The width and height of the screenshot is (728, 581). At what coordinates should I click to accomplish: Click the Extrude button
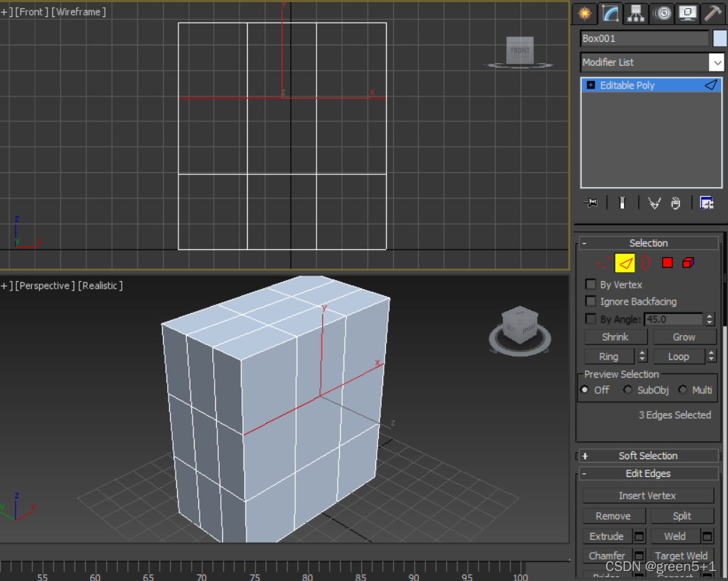[x=607, y=536]
